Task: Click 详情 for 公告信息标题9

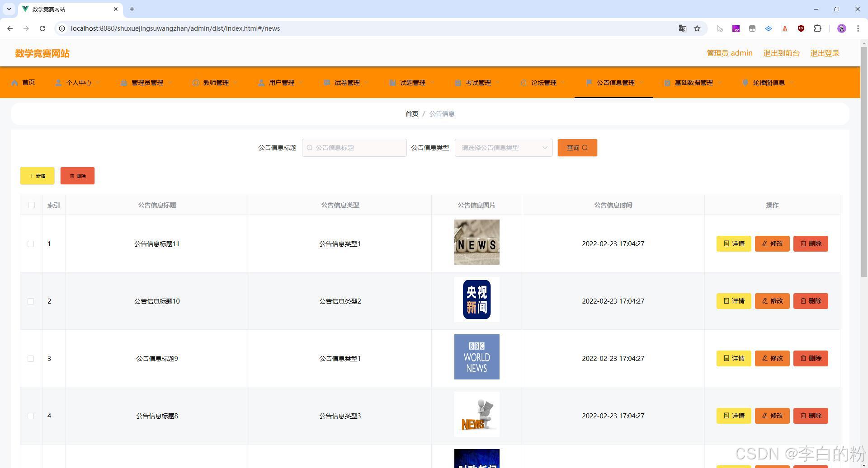Action: (x=734, y=358)
